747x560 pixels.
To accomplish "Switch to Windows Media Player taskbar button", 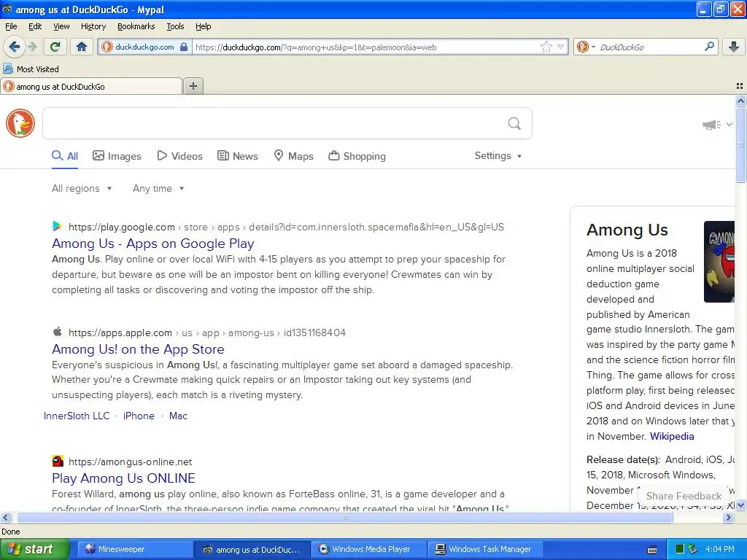I will [368, 549].
